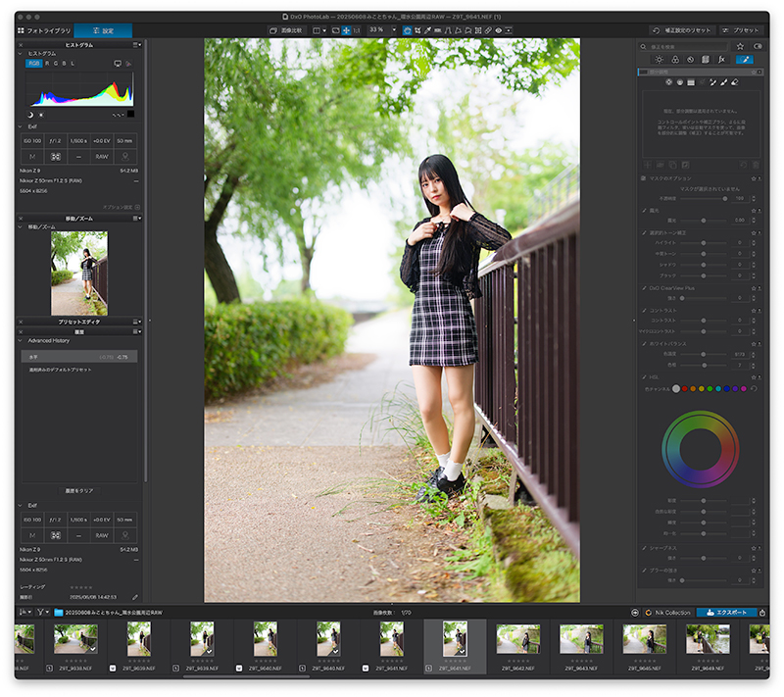Screen dimensions: 784x697
Task: Set zoom to 1:1
Action: click(357, 30)
